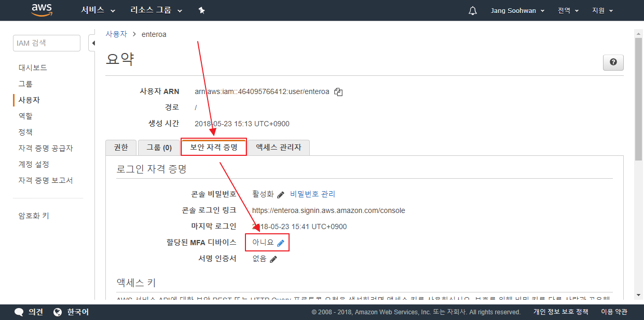The height and width of the screenshot is (320, 644).
Task: Open 역할 in the IAM sidebar
Action: click(25, 116)
